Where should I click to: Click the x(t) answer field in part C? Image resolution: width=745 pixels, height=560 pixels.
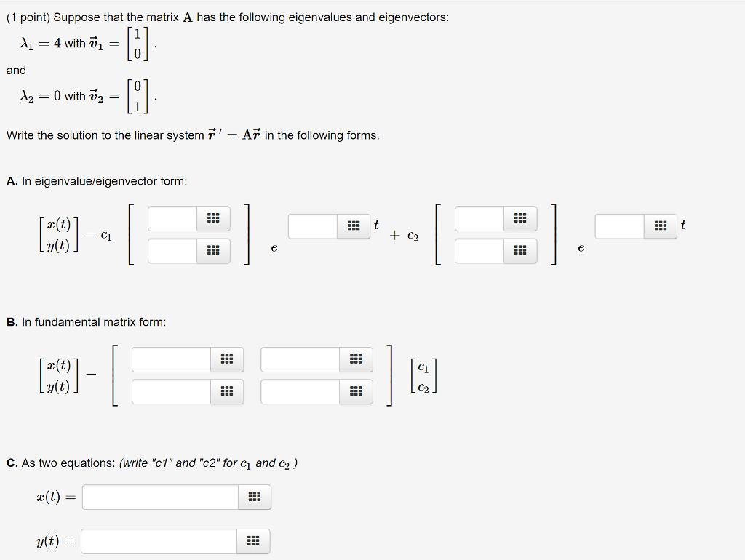[x=159, y=497]
